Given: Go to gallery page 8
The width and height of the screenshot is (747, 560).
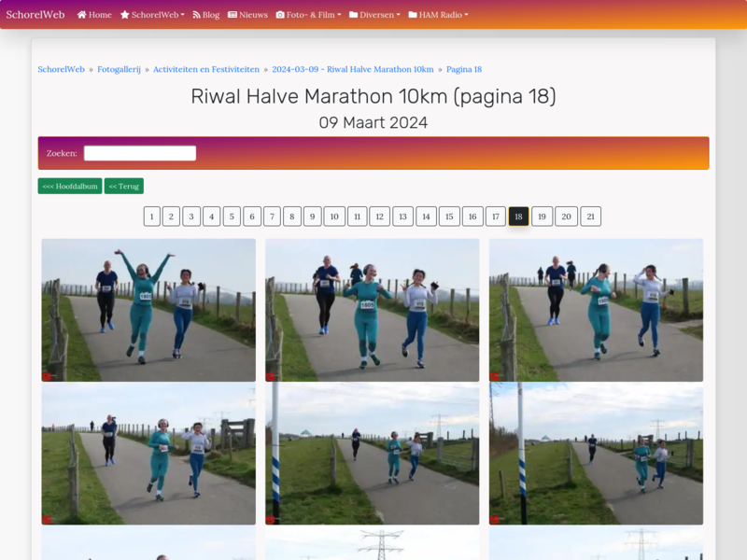Looking at the screenshot, I should [x=292, y=217].
